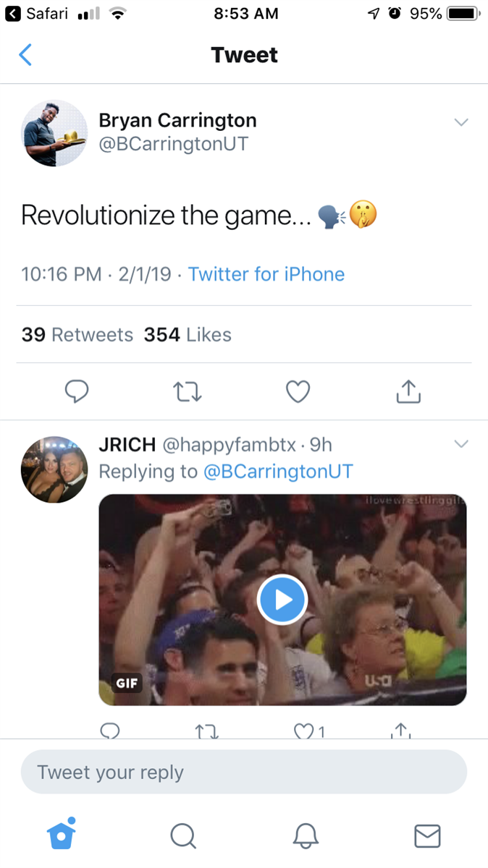Open @BCarringtonUT mention in reply
The width and height of the screenshot is (488, 868).
pyautogui.click(x=278, y=472)
